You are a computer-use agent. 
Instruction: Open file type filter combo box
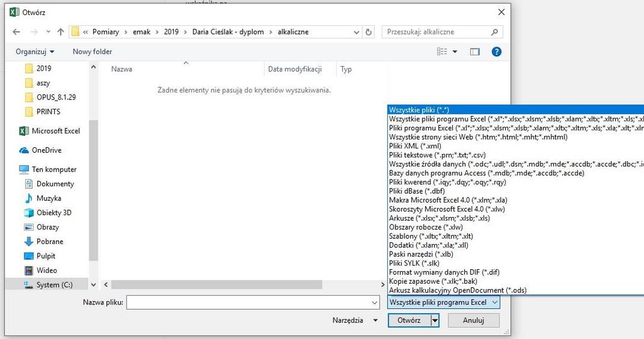tap(443, 302)
